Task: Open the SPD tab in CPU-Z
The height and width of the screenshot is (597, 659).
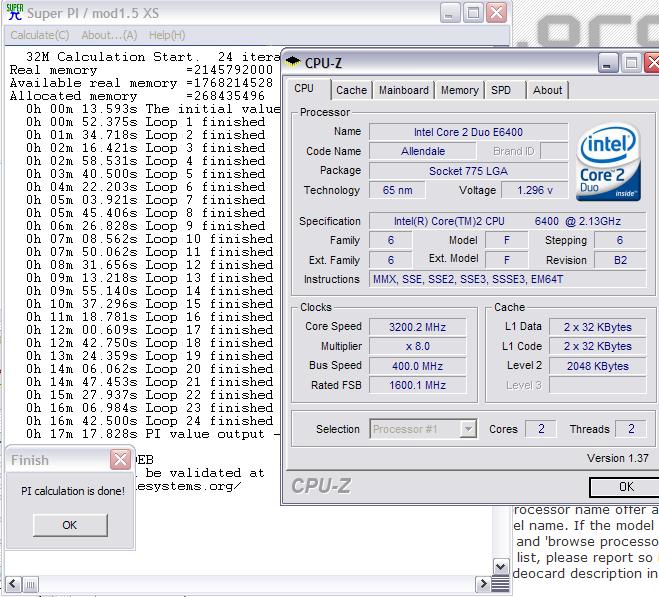Action: (504, 90)
